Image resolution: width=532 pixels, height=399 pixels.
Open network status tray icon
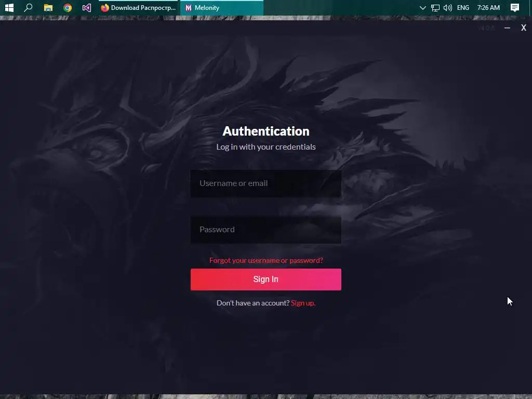coord(435,7)
